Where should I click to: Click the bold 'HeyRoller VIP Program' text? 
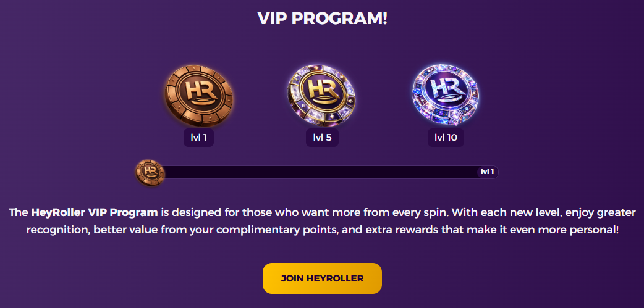tap(95, 212)
